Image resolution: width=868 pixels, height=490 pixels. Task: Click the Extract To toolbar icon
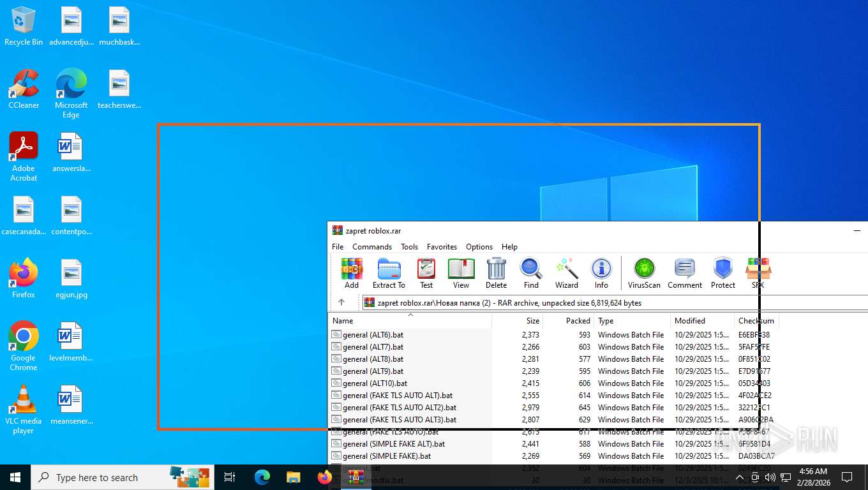click(x=389, y=274)
